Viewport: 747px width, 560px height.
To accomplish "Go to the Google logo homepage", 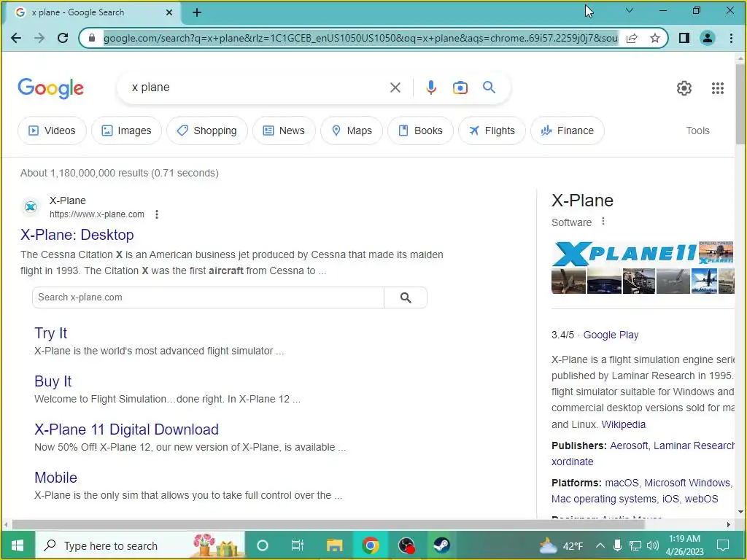I will [50, 88].
